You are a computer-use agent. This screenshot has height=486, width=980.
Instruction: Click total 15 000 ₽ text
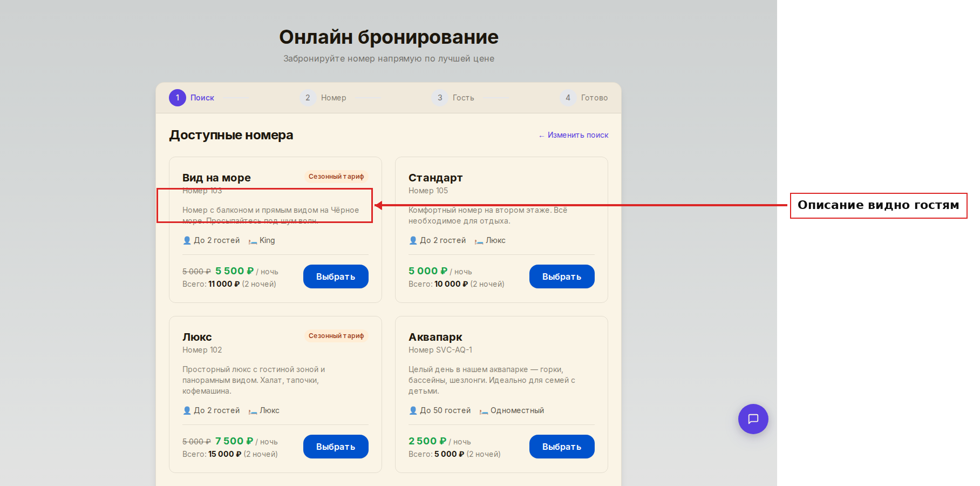pos(225,454)
